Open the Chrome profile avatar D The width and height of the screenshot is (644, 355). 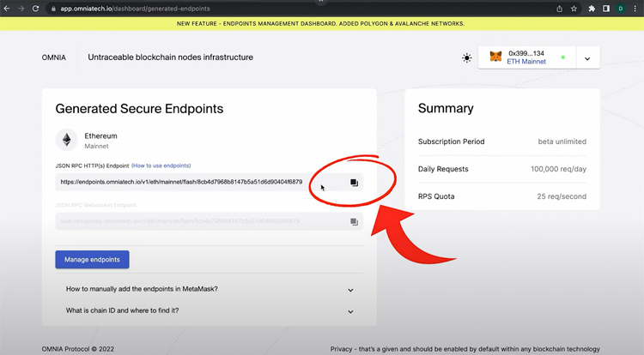(x=621, y=9)
